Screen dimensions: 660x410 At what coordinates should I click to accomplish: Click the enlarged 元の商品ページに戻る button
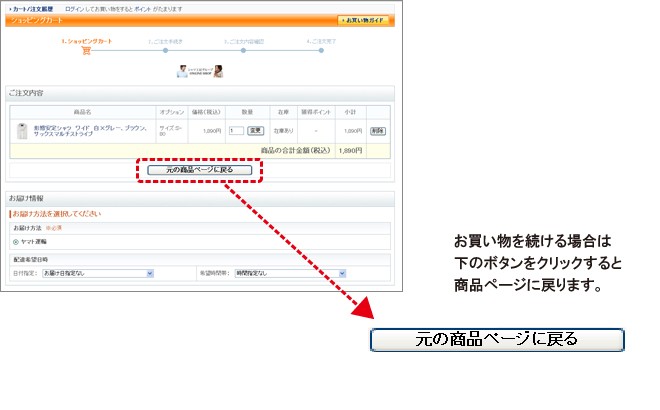pyautogui.click(x=497, y=340)
